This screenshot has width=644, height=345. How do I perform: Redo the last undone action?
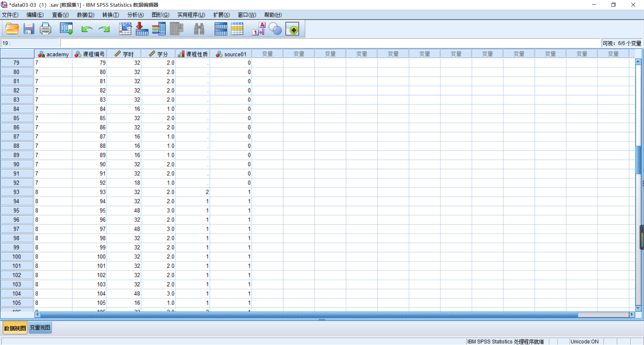tap(104, 29)
